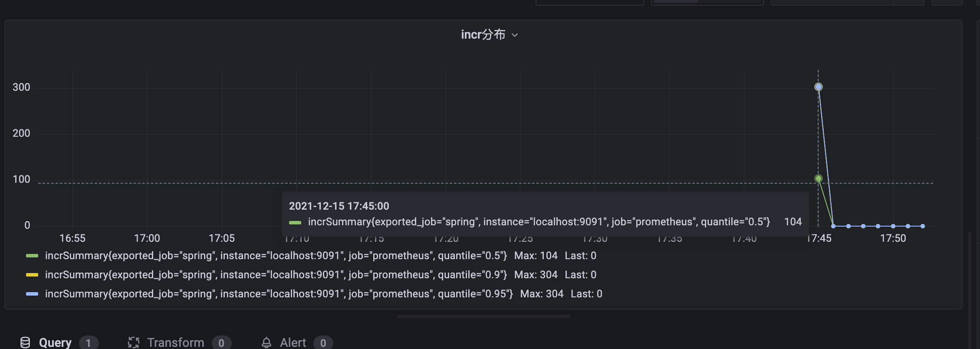Click the Transform arrows icon
Viewport: 980px width, 349px height.
134,342
